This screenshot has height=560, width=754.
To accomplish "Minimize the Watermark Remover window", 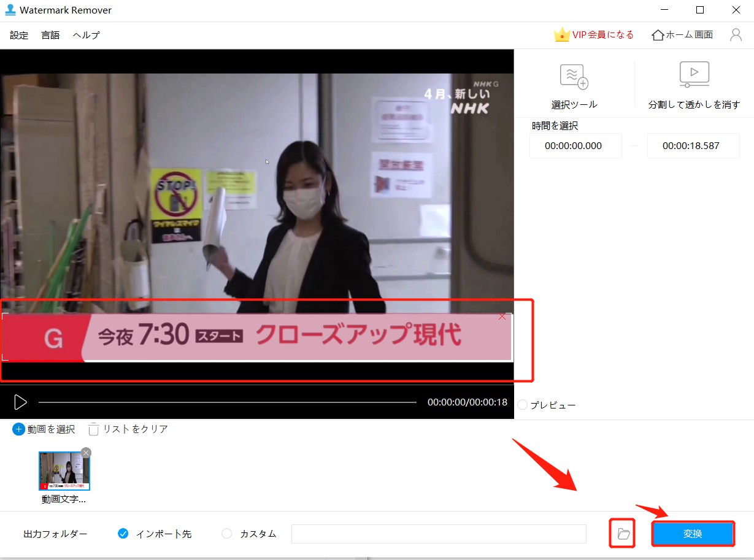I will (664, 10).
